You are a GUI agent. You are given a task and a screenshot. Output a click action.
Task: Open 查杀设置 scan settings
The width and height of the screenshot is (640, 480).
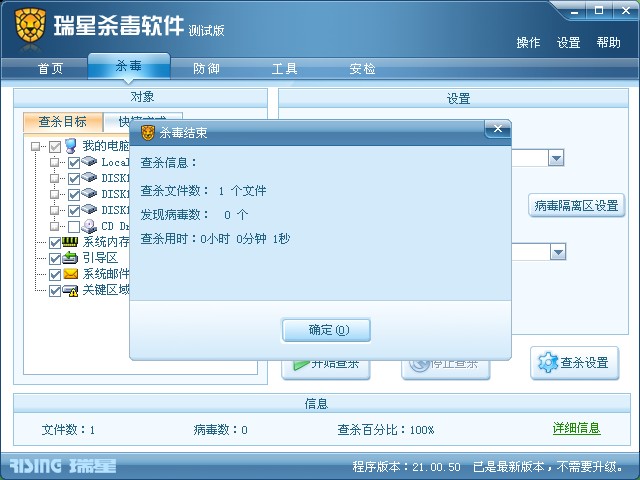click(575, 362)
